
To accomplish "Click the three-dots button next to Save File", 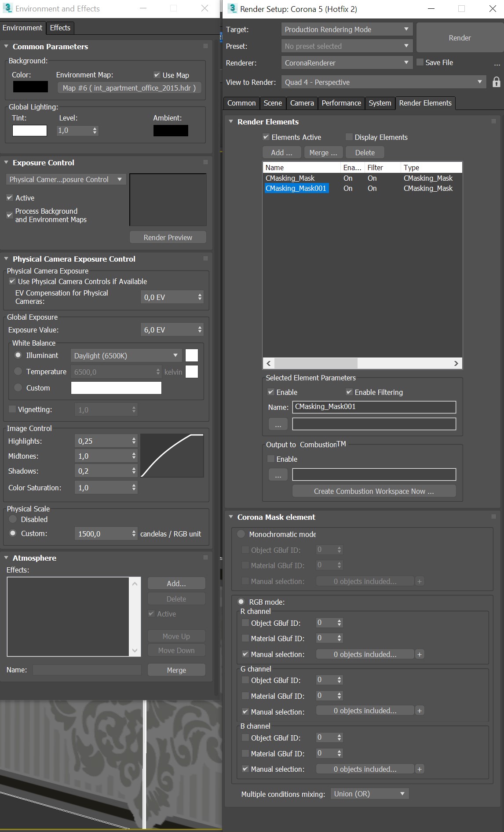I will tap(497, 64).
